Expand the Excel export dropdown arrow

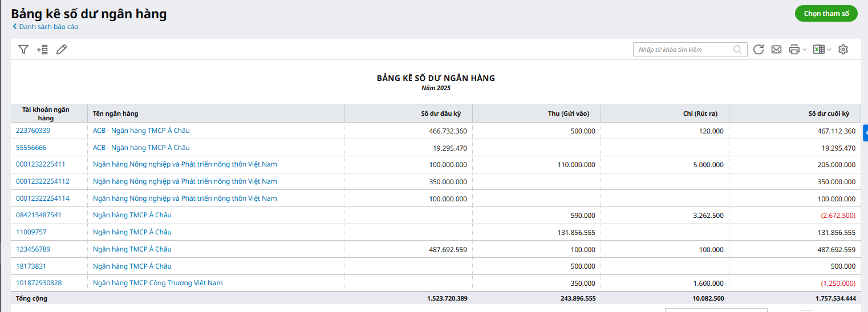click(829, 50)
